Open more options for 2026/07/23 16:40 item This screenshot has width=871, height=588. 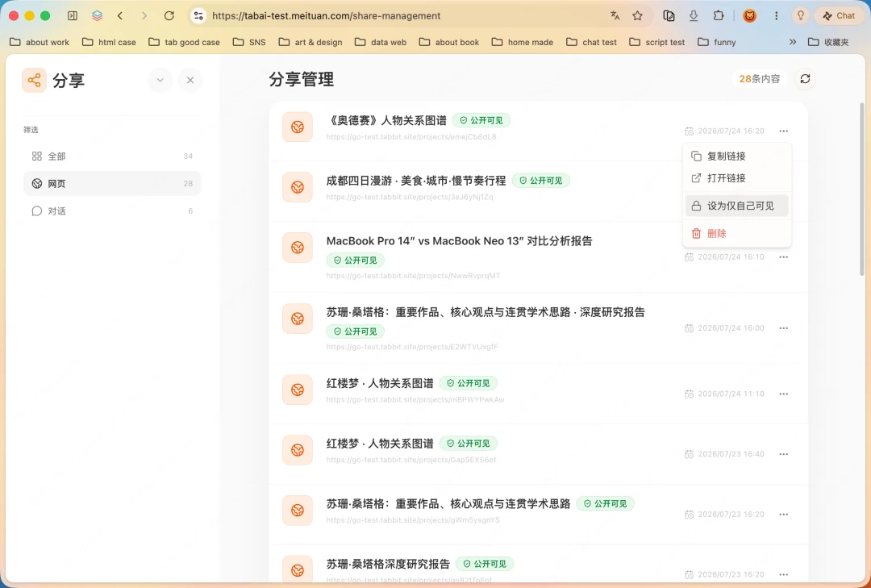[x=783, y=454]
